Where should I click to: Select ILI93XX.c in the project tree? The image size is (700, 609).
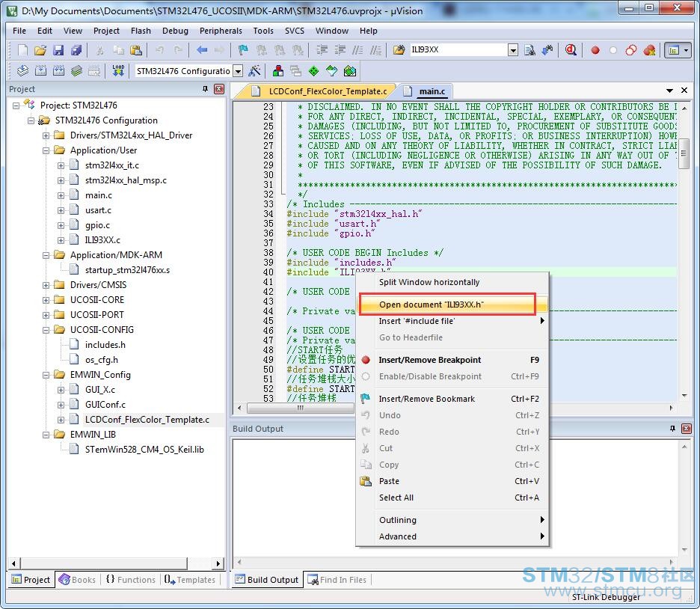[102, 240]
